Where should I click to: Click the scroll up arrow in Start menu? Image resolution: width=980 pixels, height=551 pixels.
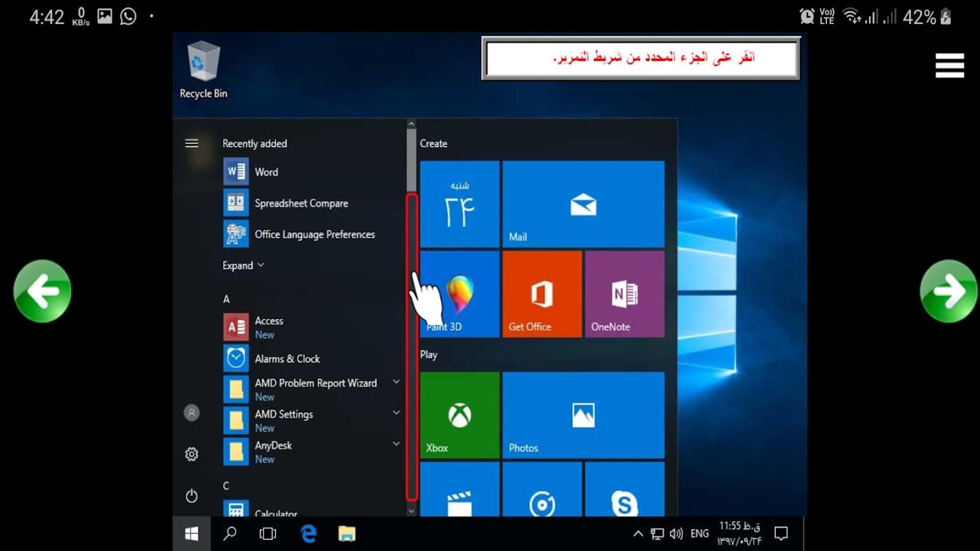(x=411, y=125)
